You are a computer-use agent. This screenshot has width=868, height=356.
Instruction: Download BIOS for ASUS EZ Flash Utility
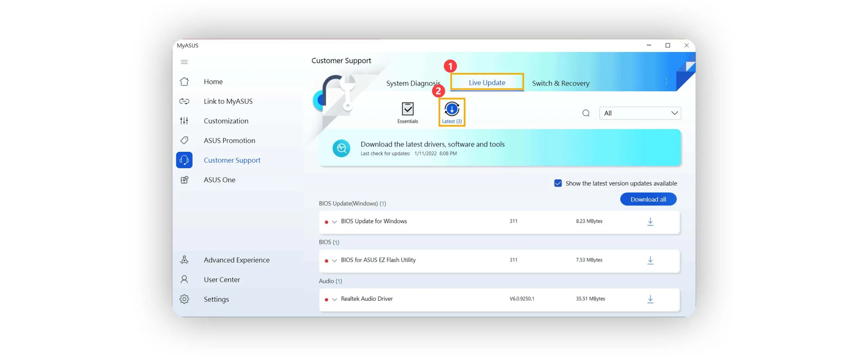click(x=650, y=260)
